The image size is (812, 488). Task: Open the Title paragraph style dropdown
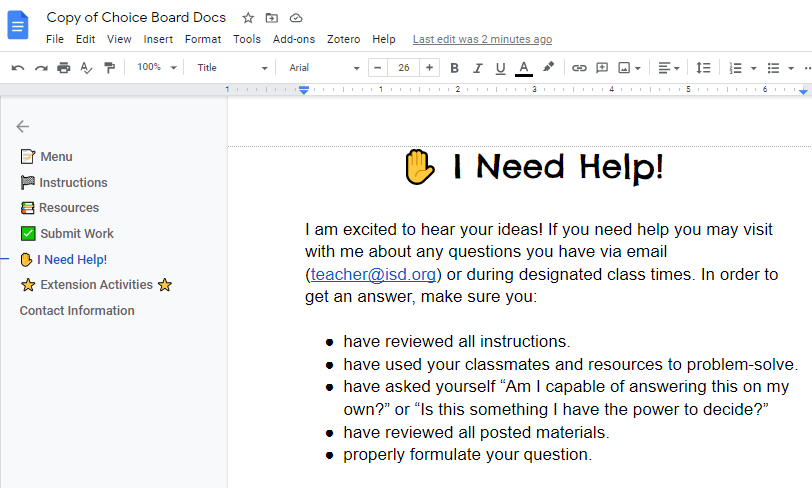[x=232, y=68]
